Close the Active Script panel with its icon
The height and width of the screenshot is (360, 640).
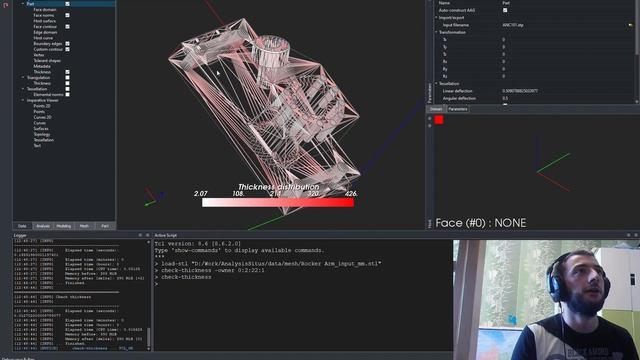(x=636, y=235)
